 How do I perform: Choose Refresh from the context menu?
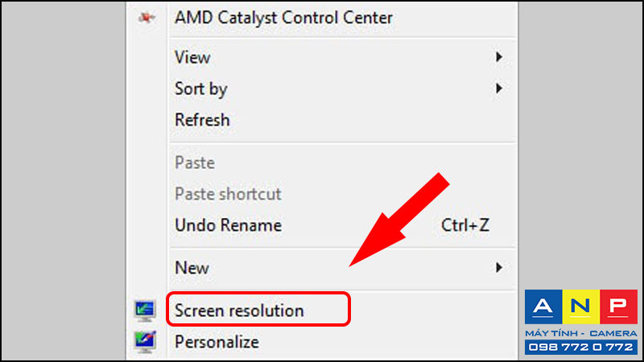click(202, 120)
